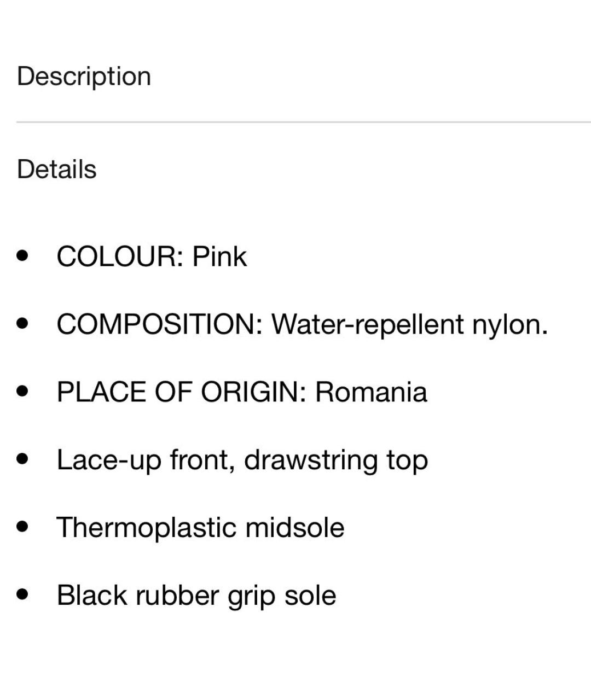Click bullet point beside PLACE OF ORIGIN
This screenshot has height=700, width=591.
[x=22, y=392]
